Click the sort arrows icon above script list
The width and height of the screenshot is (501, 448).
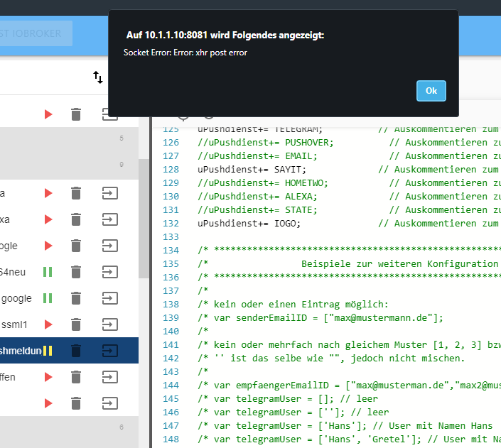(98, 77)
